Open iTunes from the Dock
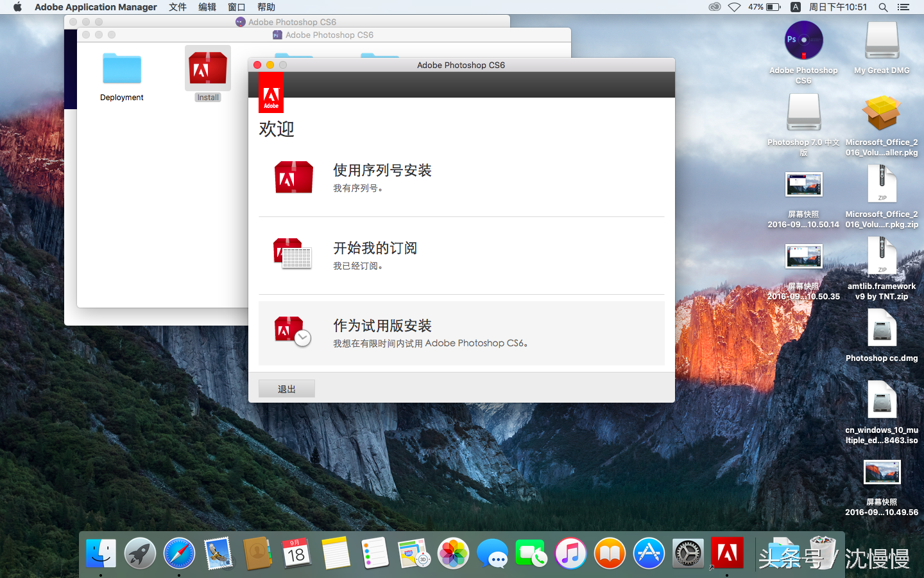This screenshot has height=578, width=924. [x=570, y=553]
